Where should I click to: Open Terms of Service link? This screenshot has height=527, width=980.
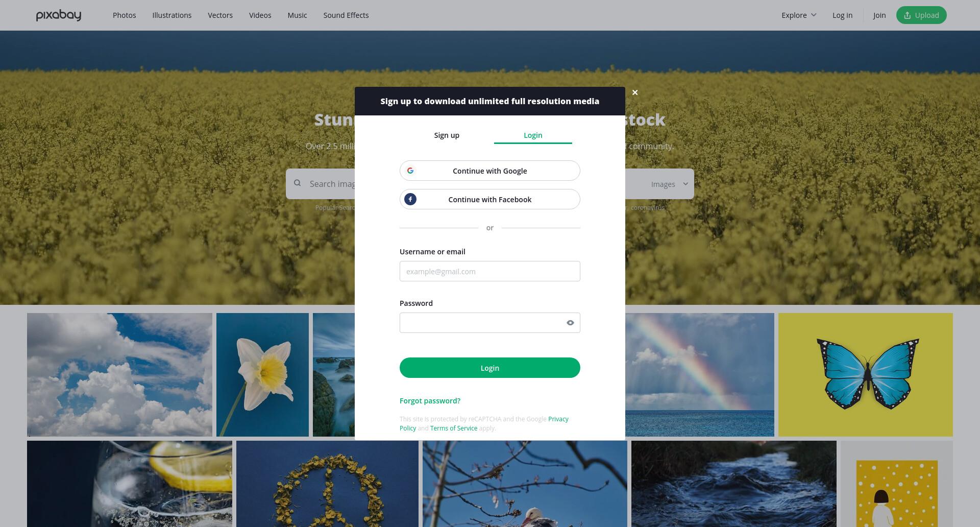454,428
